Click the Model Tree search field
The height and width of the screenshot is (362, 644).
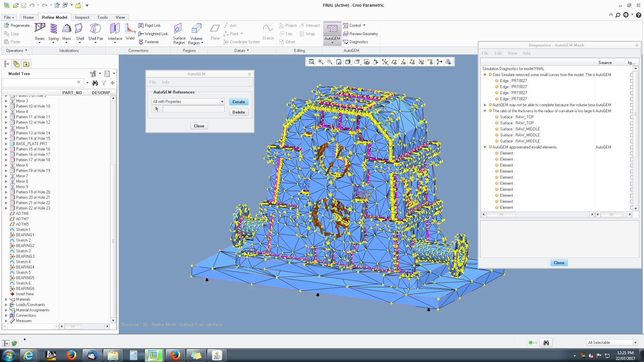pyautogui.click(x=40, y=82)
